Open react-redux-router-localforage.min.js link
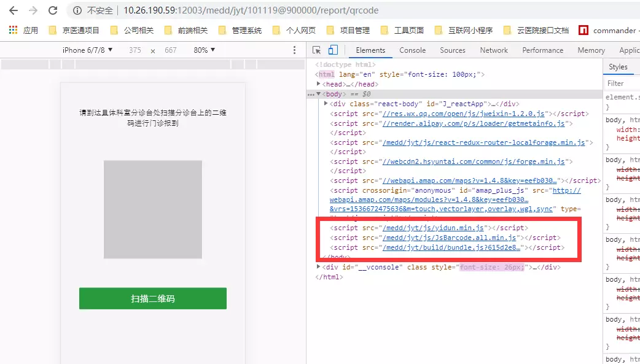Image resolution: width=640 pixels, height=364 pixels. (x=483, y=142)
